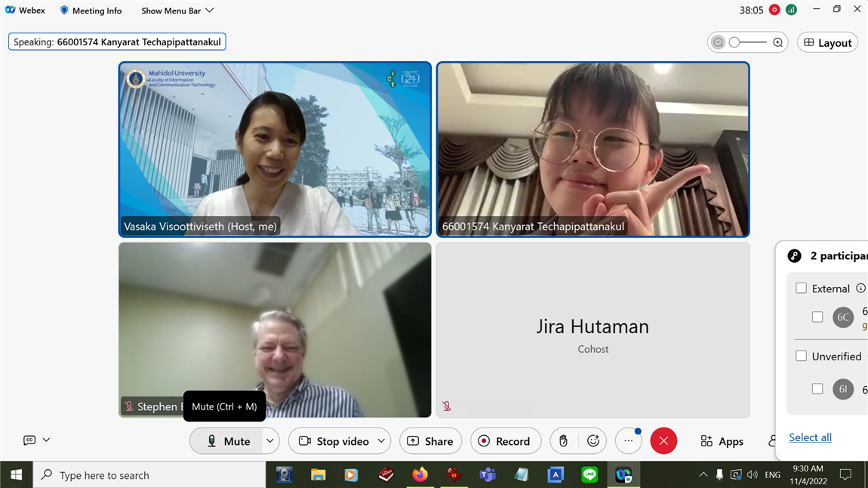Open the Apps panel
The image size is (868, 488).
(x=722, y=441)
